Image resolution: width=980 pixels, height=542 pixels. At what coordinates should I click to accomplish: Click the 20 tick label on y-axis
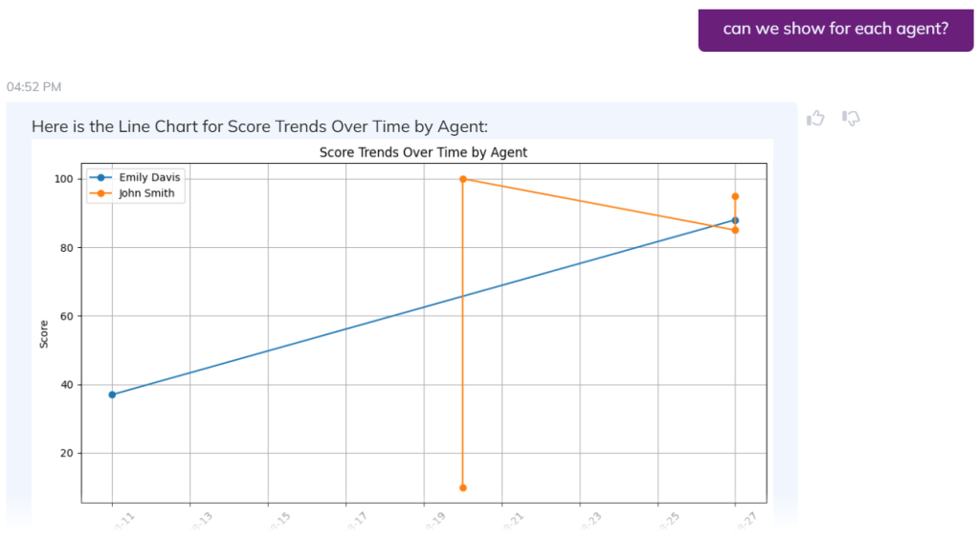(x=67, y=453)
